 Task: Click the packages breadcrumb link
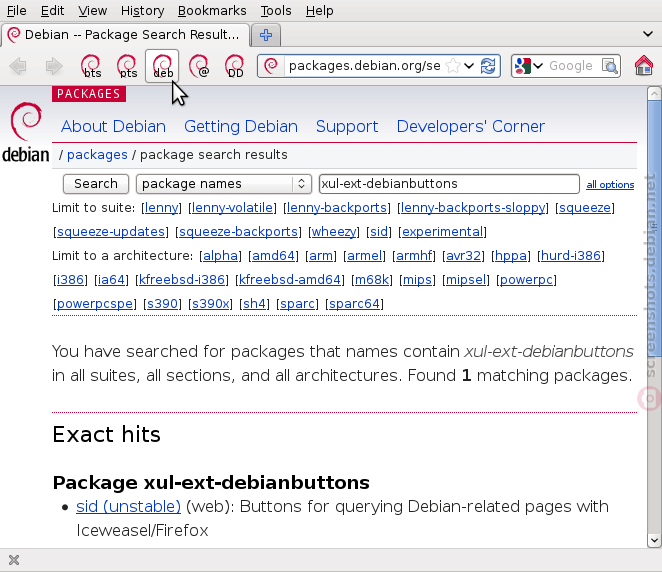pyautogui.click(x=97, y=155)
